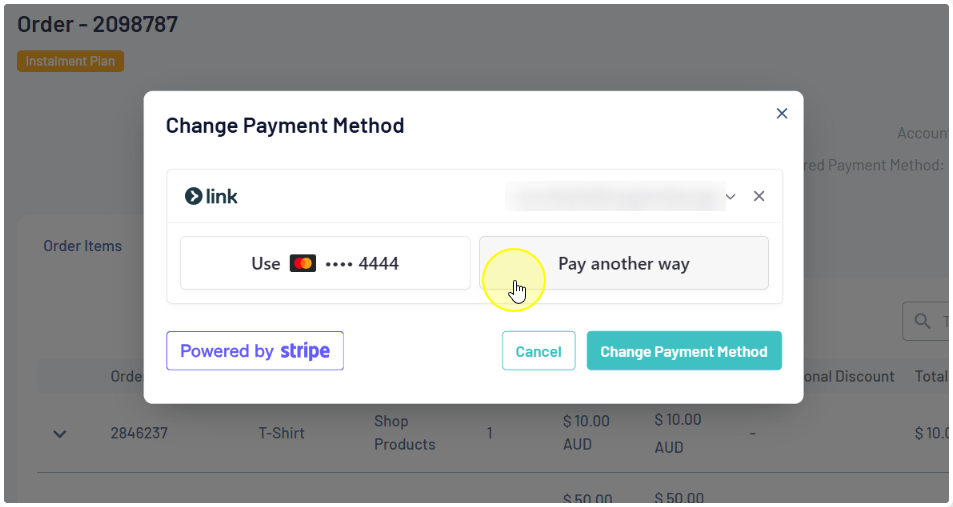The image size is (953, 507).
Task: Click the Stripe wordmark logo
Action: (305, 351)
